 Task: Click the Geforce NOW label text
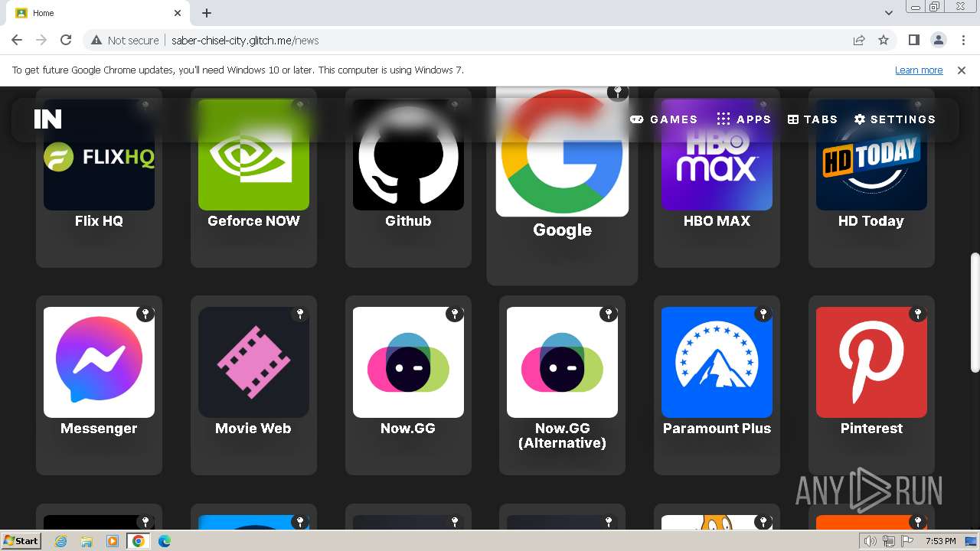[253, 221]
